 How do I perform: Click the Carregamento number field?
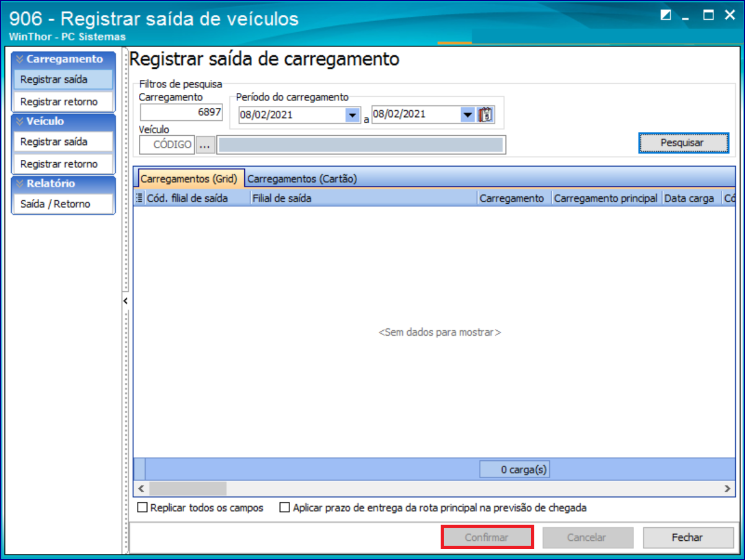tap(181, 112)
